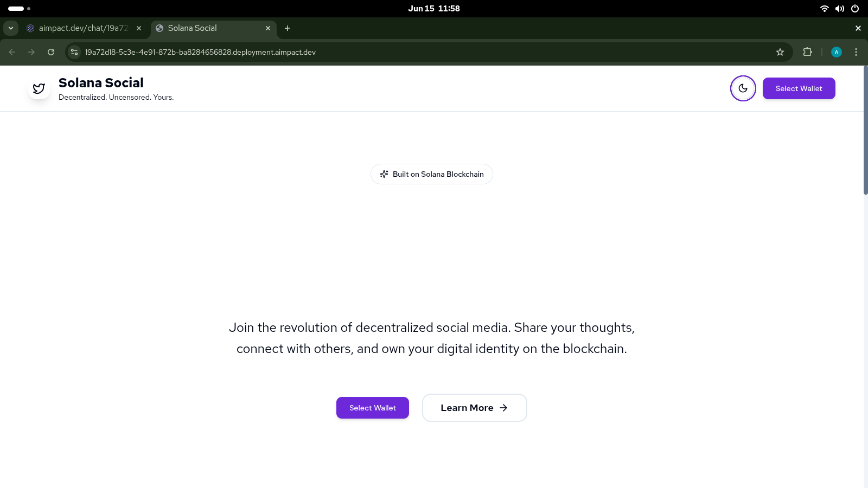
Task: Click the Select Wallet button in the header
Action: click(799, 88)
